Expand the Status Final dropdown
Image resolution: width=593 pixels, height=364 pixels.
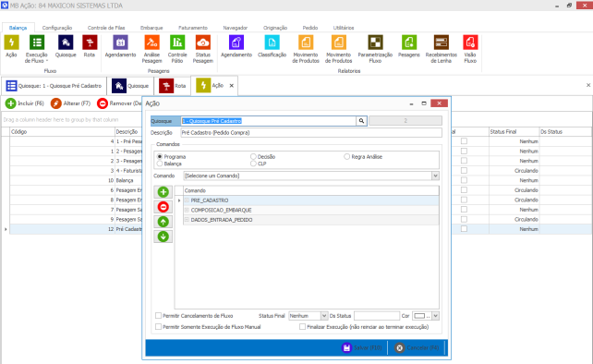(x=324, y=316)
